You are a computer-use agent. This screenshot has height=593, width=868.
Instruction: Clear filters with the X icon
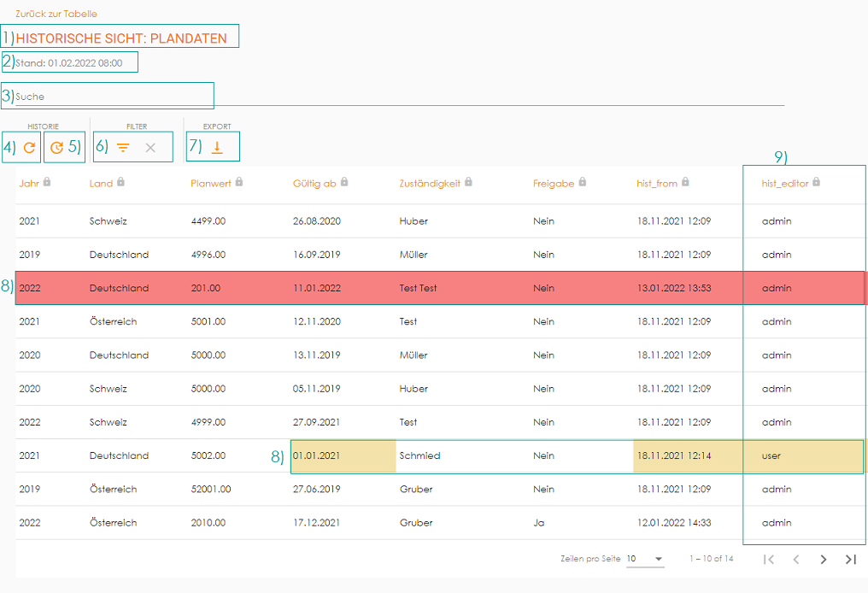(x=150, y=148)
